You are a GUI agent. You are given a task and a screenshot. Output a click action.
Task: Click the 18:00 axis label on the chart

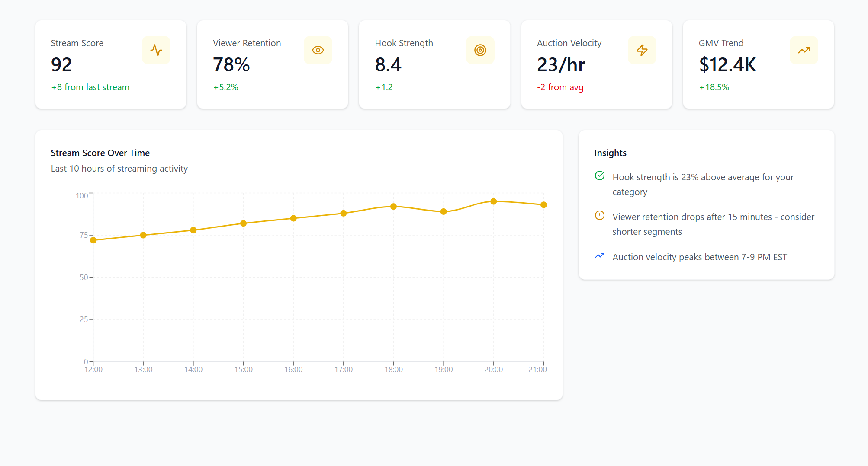pos(393,370)
